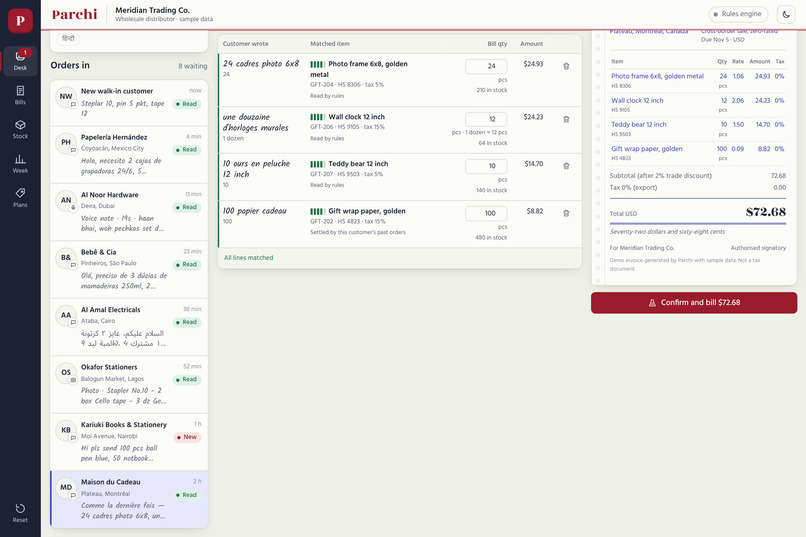Open Okafor Stationers order
Image resolution: width=806 pixels, height=537 pixels.
[129, 384]
